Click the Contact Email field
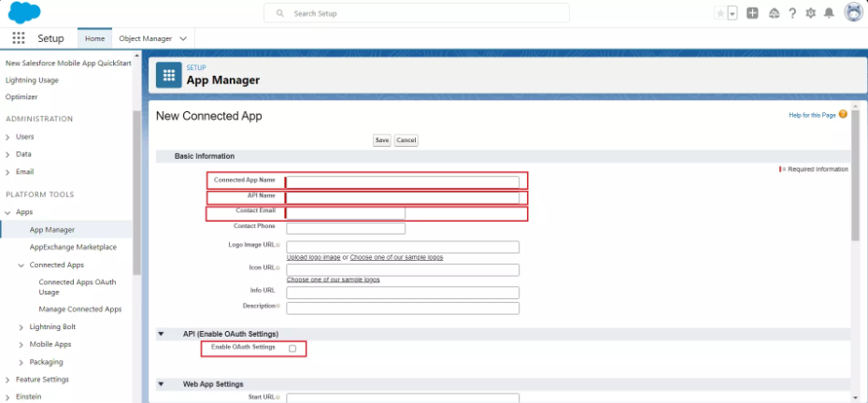The height and width of the screenshot is (403, 868). coord(346,213)
